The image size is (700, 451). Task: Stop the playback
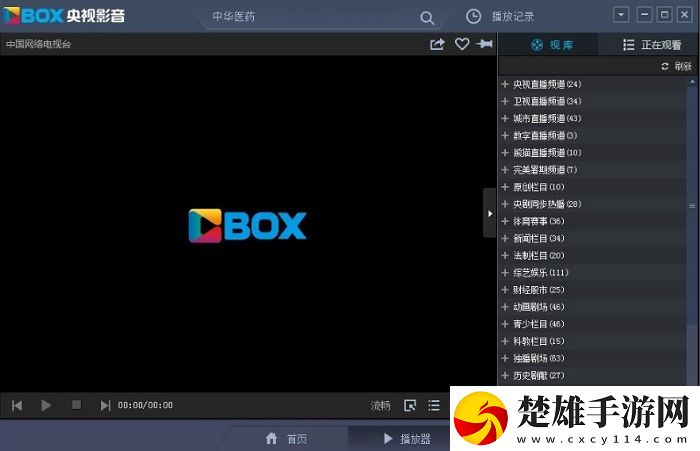77,405
